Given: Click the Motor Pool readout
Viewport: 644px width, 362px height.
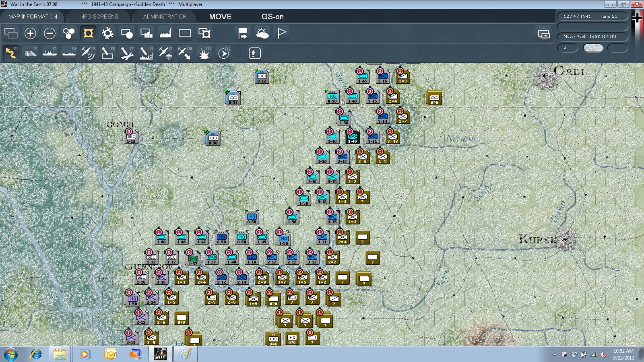Looking at the screenshot, I should point(592,37).
